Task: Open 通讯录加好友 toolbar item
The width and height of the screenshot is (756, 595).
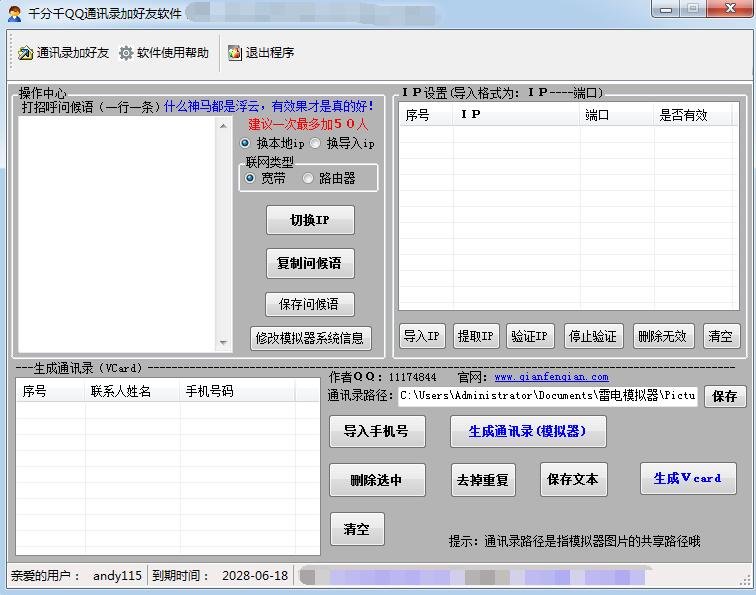Action: coord(64,53)
